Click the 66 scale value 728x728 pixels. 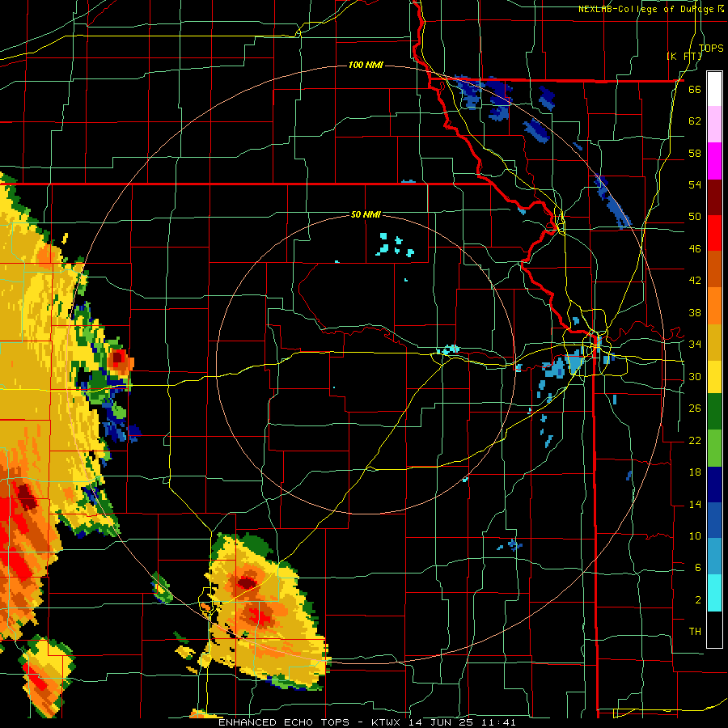695,89
